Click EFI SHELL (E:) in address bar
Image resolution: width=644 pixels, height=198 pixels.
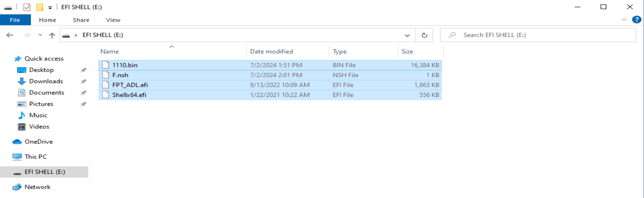point(103,35)
